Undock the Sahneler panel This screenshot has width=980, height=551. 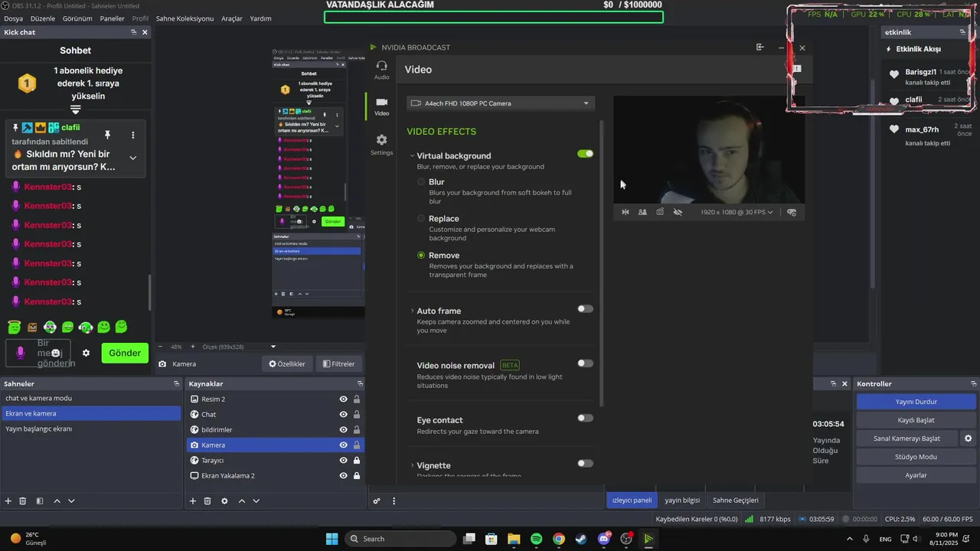pyautogui.click(x=176, y=383)
